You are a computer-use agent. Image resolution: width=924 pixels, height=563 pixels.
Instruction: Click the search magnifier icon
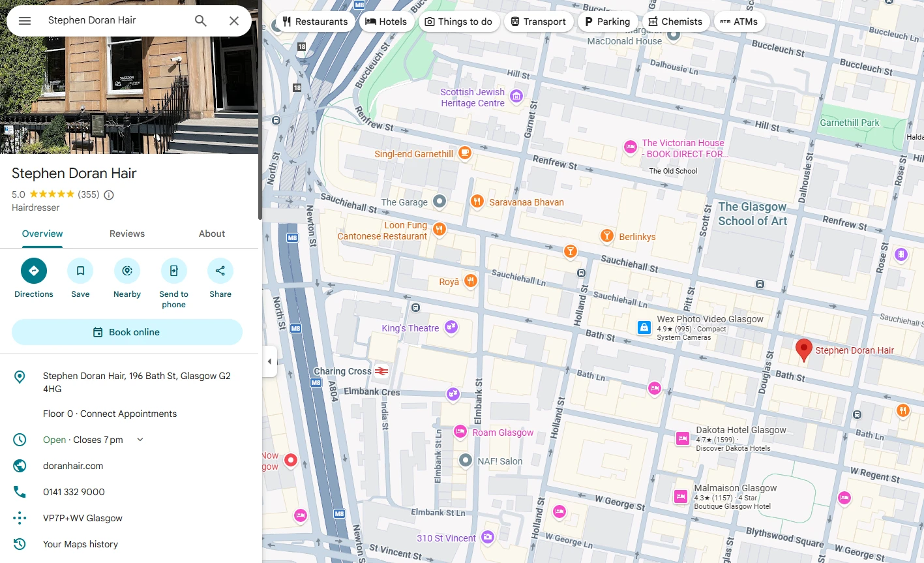(201, 21)
